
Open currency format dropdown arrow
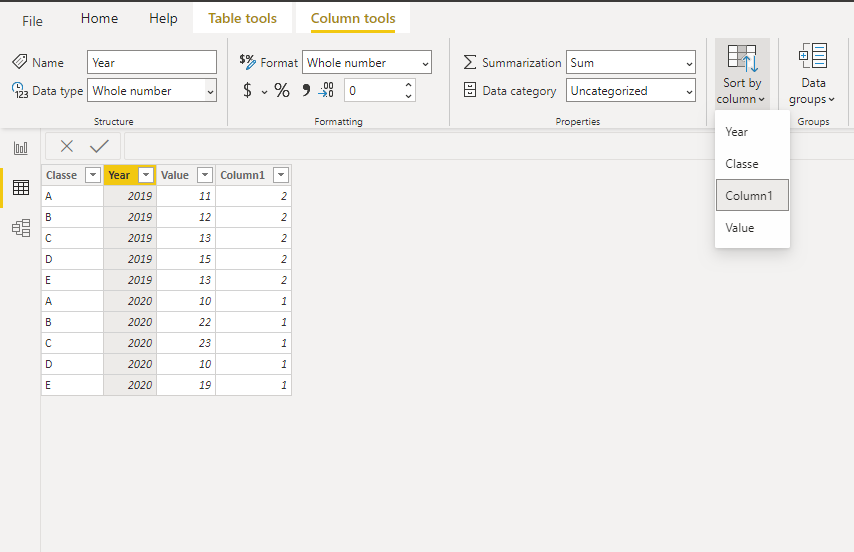[264, 91]
